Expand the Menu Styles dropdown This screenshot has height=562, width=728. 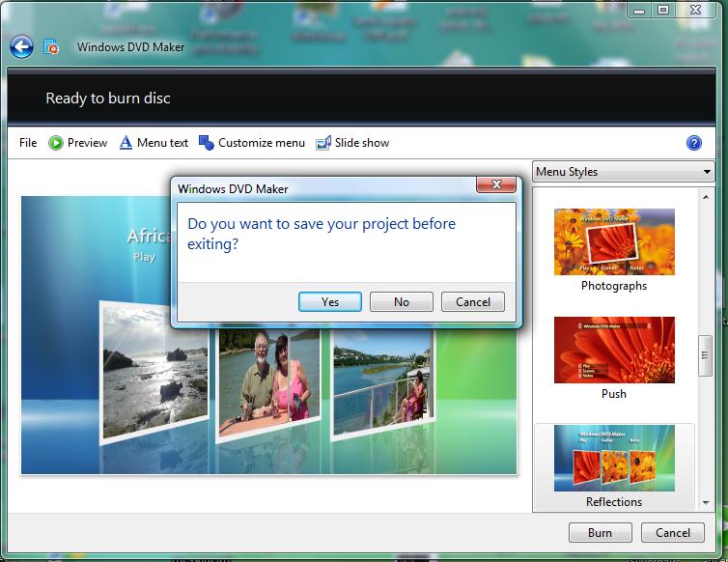pos(623,172)
